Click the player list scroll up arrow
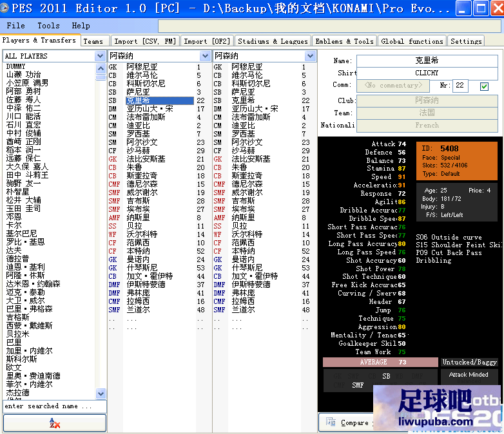The width and height of the screenshot is (504, 434). 101,68
